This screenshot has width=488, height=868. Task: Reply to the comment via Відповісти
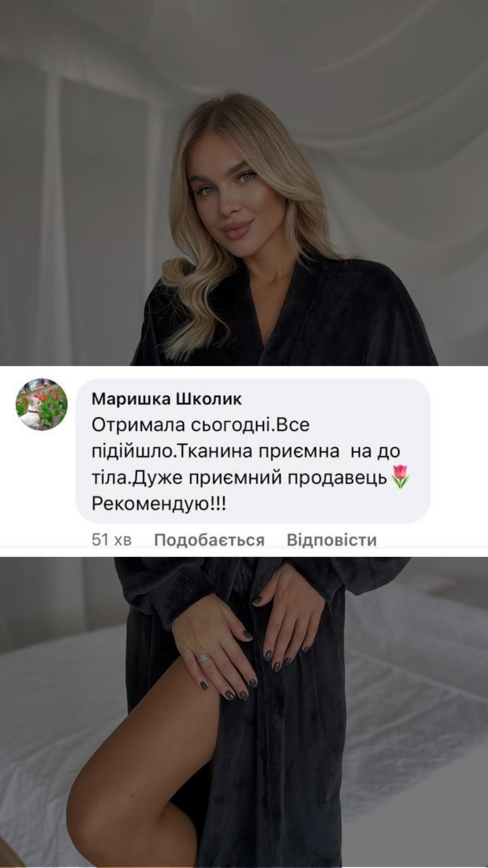click(332, 540)
